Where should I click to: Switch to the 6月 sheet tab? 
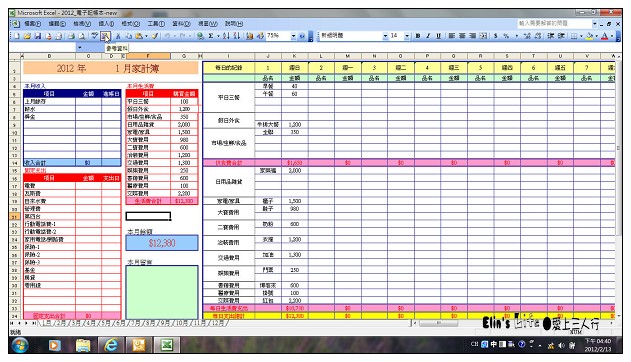click(x=120, y=323)
